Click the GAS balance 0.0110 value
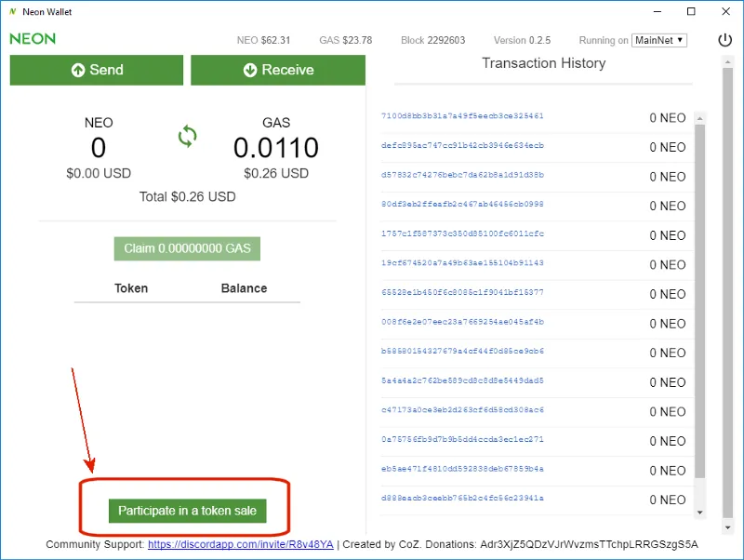 tap(276, 148)
